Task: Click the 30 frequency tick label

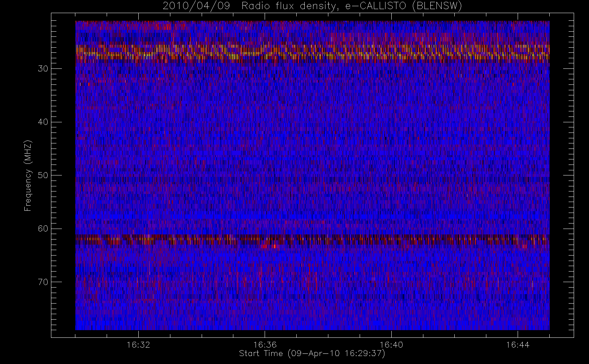Action: (x=43, y=69)
